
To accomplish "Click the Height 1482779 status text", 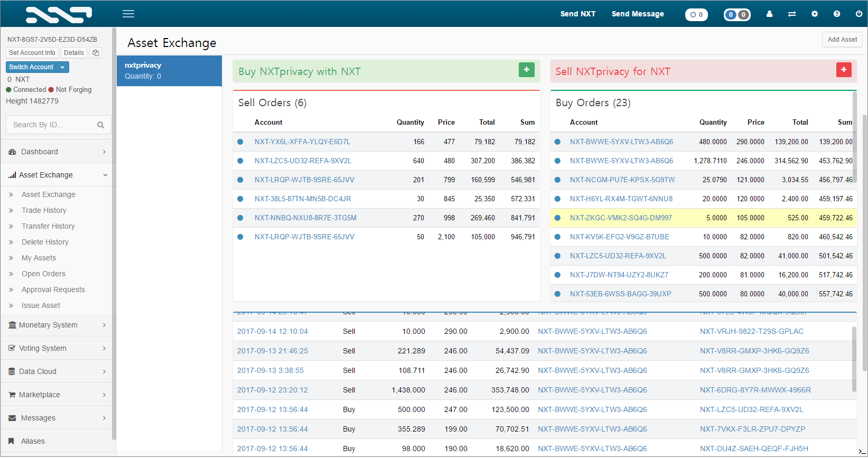I will [32, 101].
